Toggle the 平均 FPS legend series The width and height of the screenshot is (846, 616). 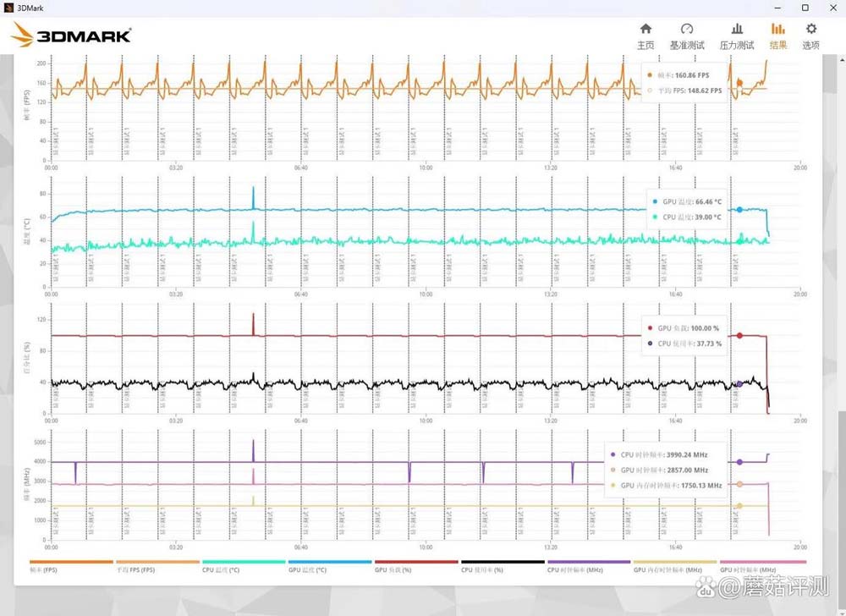[157, 566]
